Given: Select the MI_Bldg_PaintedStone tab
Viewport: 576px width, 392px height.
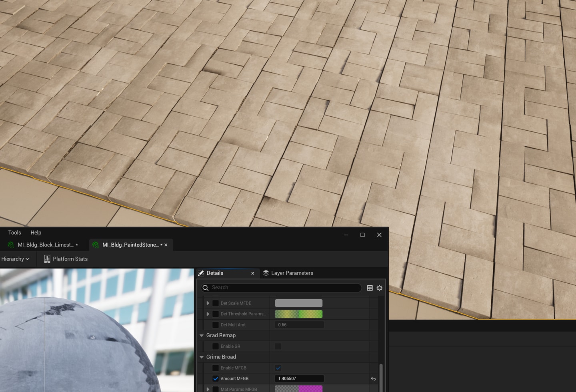Looking at the screenshot, I should point(131,245).
